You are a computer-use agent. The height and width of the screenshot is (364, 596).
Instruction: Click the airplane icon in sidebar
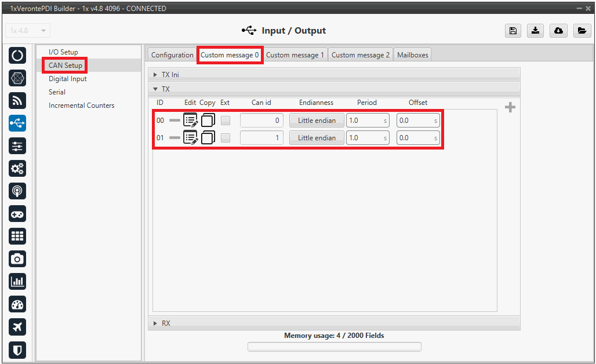pos(17,327)
